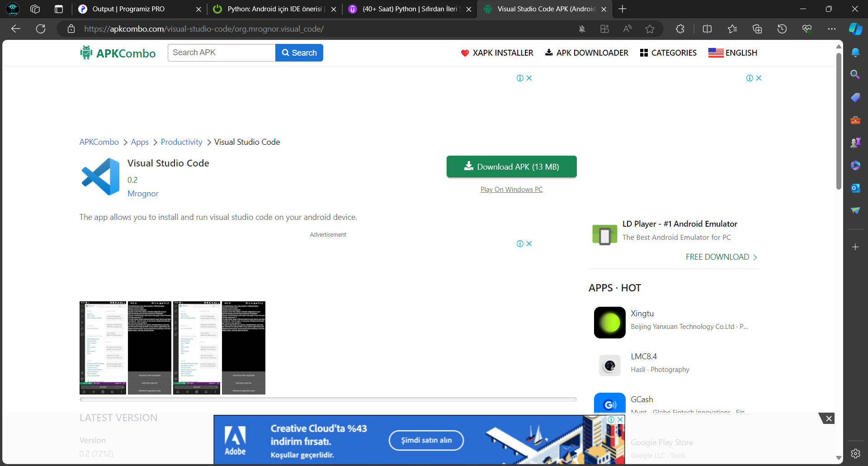
Task: Click the Mrognor developer link
Action: (x=143, y=194)
